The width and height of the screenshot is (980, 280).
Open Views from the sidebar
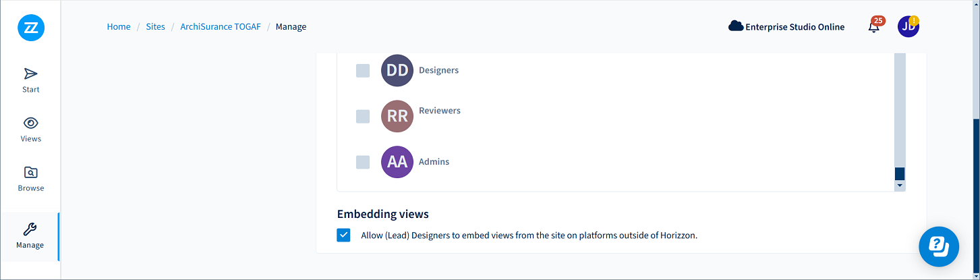tap(31, 130)
